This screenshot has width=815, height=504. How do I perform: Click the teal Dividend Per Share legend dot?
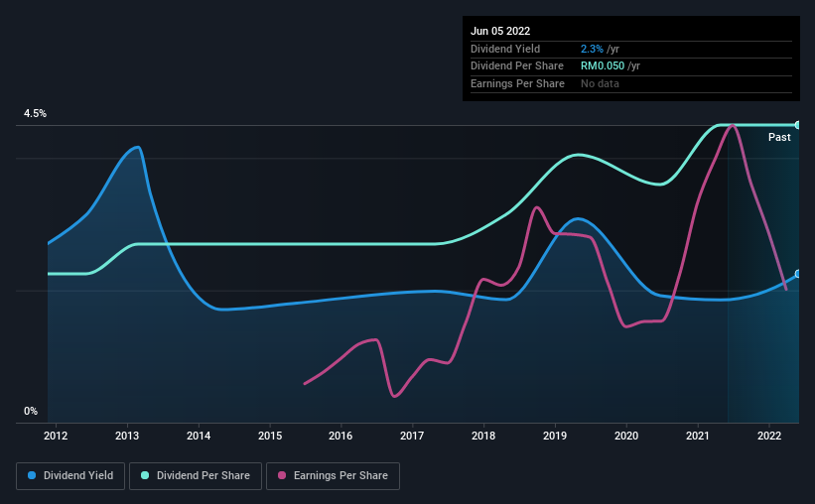145,475
